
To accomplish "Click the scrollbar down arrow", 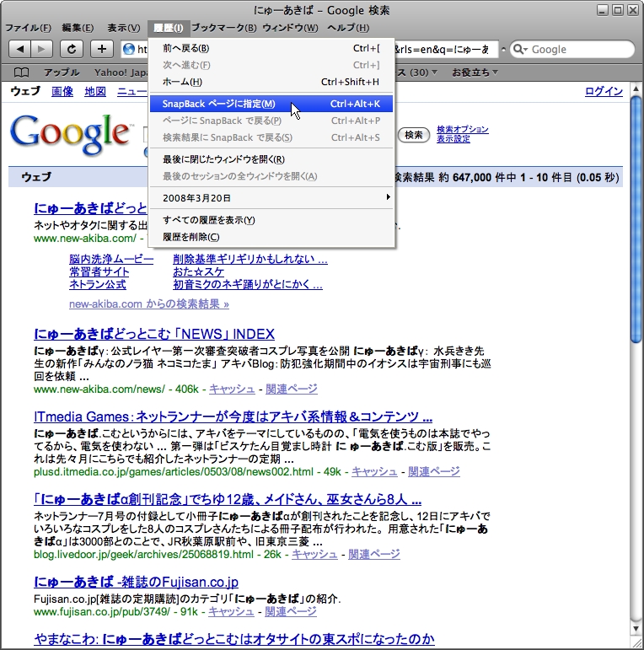I will [x=636, y=629].
